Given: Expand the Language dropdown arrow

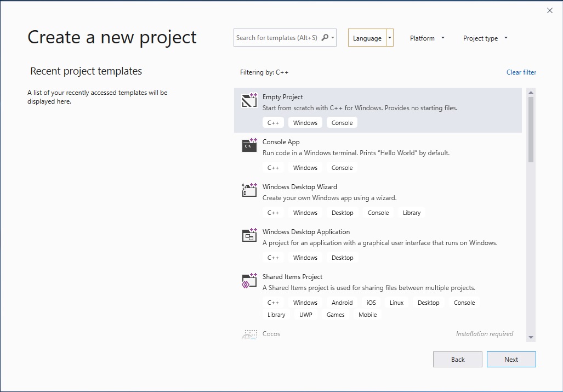Looking at the screenshot, I should tap(390, 38).
